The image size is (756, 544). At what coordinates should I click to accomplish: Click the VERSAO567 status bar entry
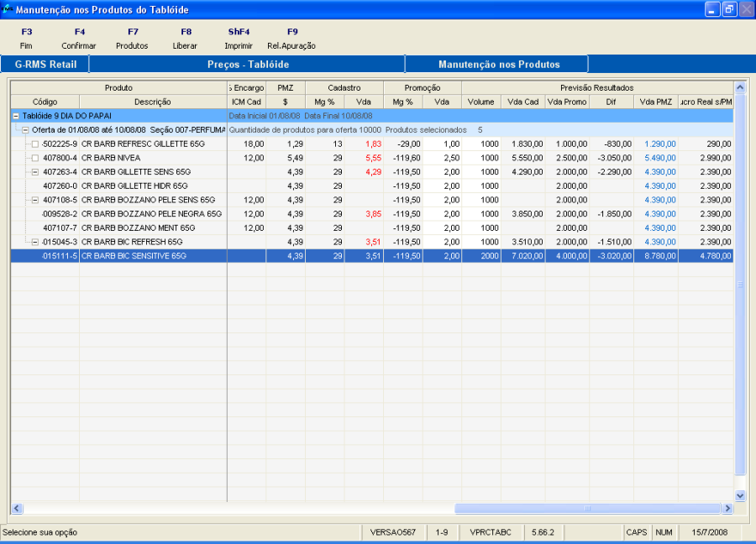(x=393, y=532)
